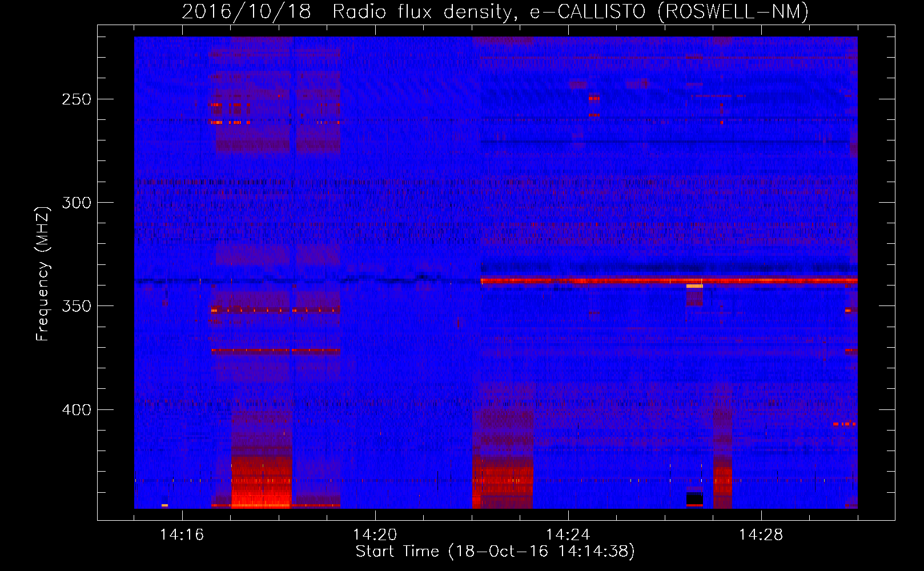Click the 250 frequency tick label

77,99
